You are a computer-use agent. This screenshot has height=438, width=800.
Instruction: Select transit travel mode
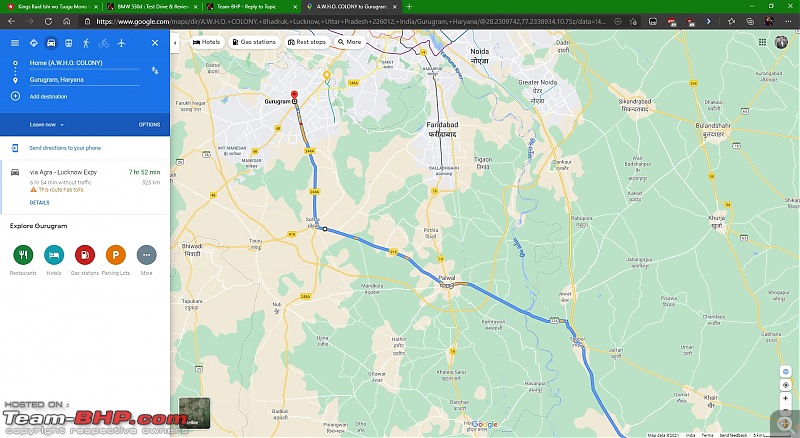(68, 43)
